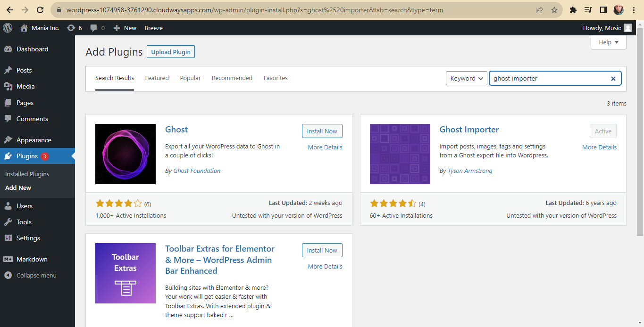
Task: Click the Ghost plugin thumbnail
Action: pos(125,154)
